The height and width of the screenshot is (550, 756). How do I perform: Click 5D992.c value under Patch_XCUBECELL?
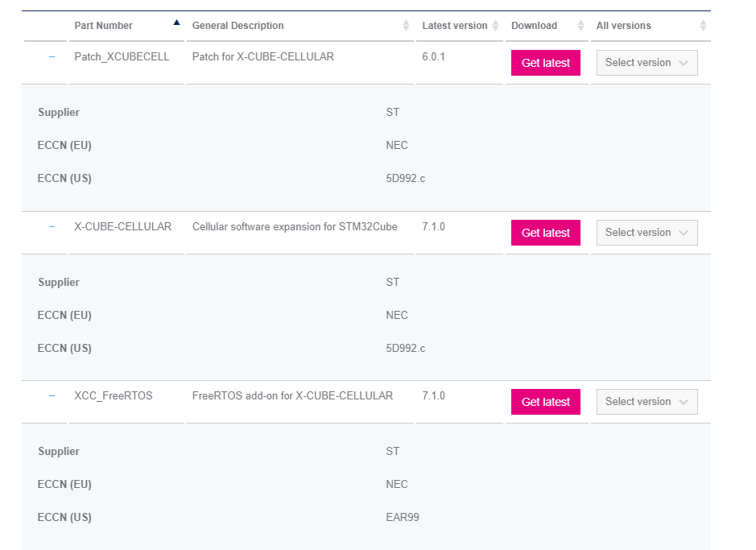click(406, 178)
